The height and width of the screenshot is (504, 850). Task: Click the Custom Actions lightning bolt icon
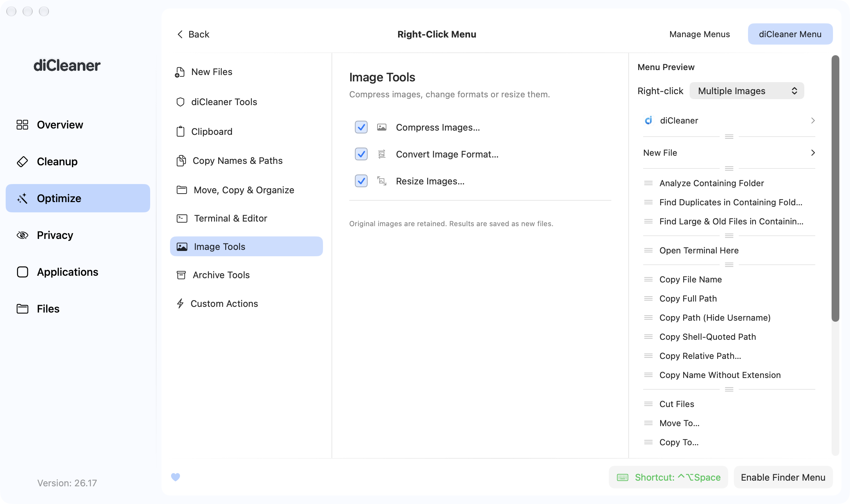coord(180,304)
